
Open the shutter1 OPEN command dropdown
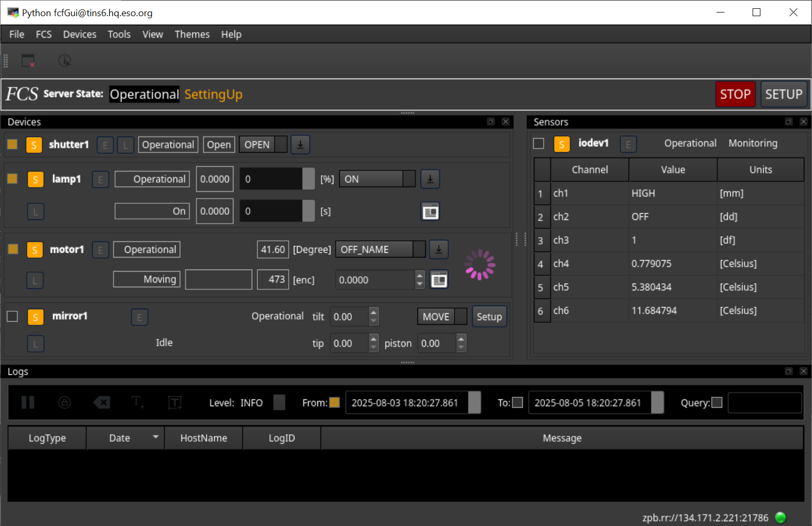point(281,145)
